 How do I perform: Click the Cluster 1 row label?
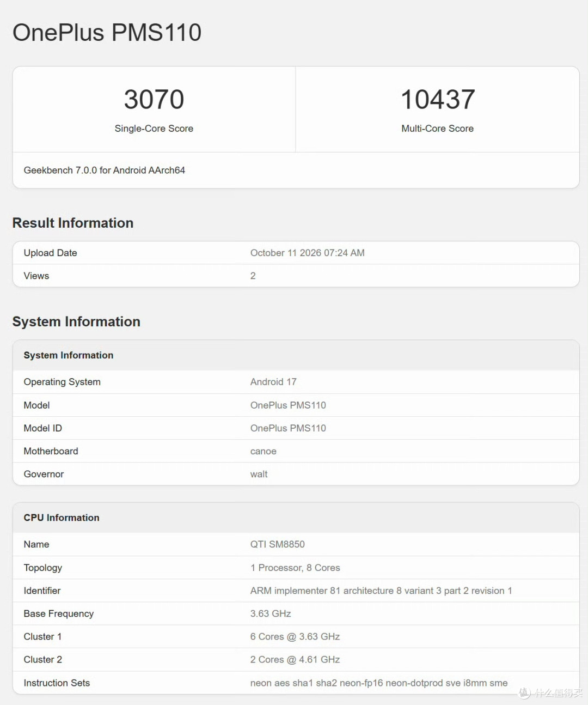pos(42,636)
